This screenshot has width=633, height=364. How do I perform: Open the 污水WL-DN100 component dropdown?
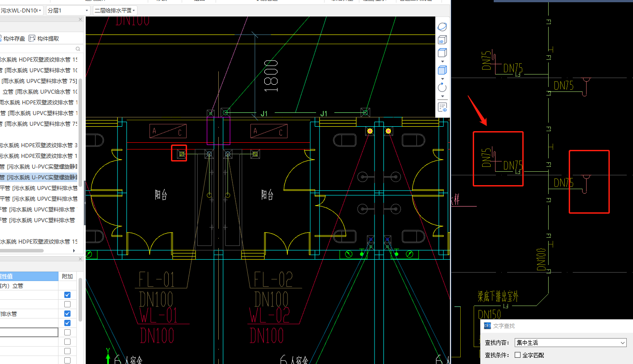pos(21,10)
